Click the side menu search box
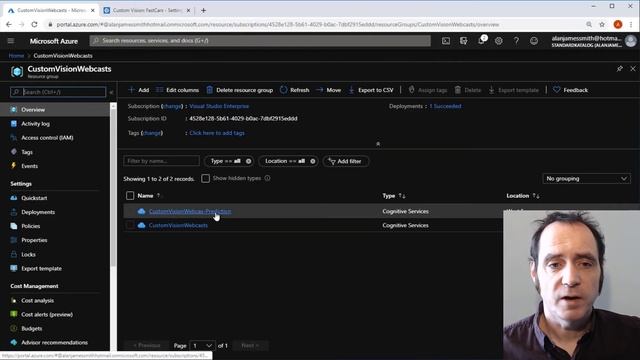Screen dimensions: 640x360 58,92
